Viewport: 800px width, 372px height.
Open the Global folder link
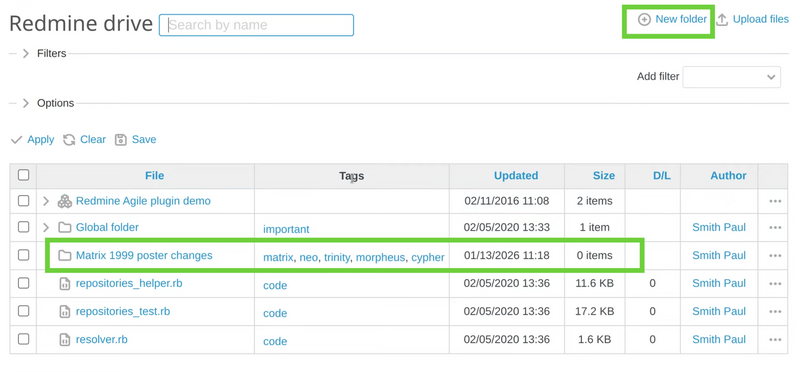[107, 227]
